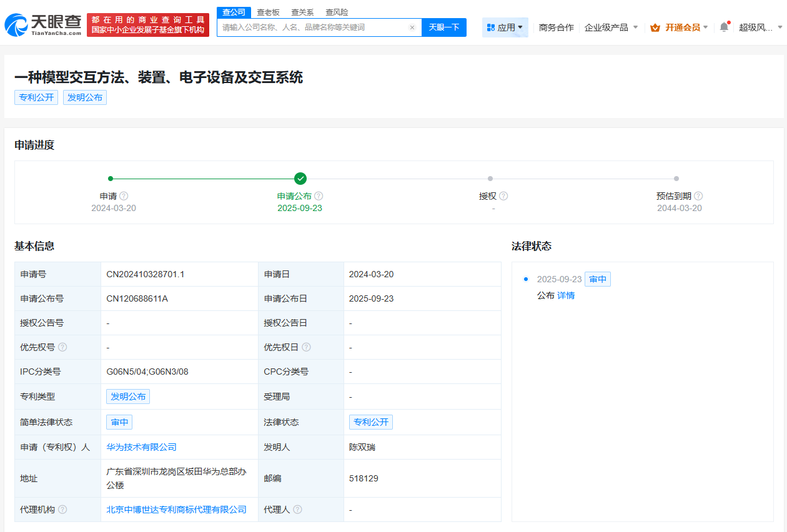Click the crown icon beside 开通会员
This screenshot has width=787, height=532.
tap(655, 27)
